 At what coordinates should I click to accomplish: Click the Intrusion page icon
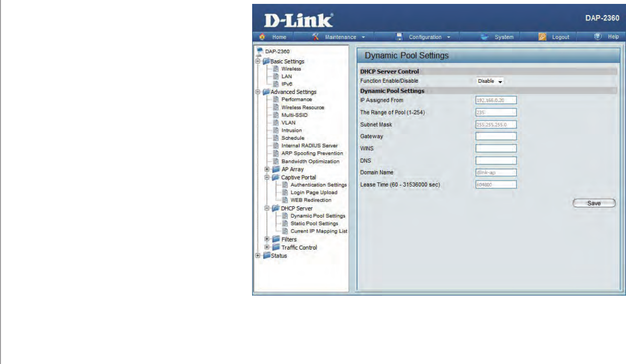pos(276,130)
